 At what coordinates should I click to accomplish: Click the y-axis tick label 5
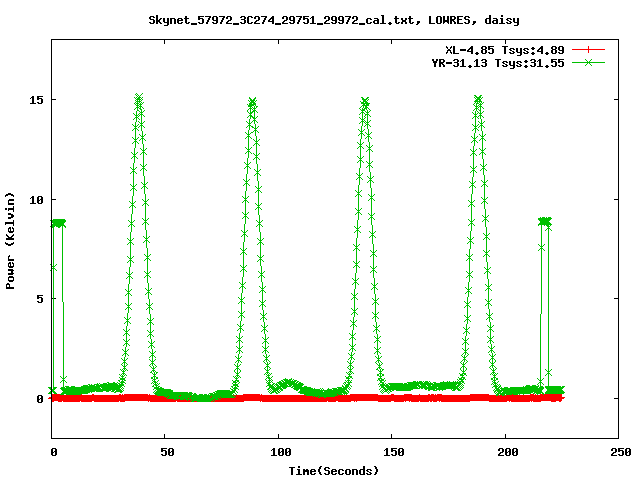pyautogui.click(x=40, y=299)
